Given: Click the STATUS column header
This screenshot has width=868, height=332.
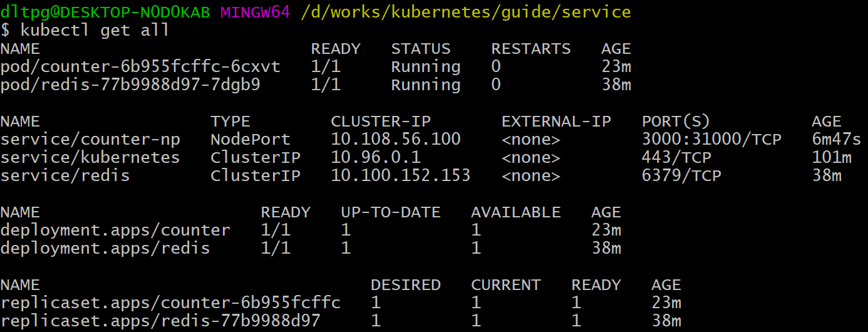Looking at the screenshot, I should (421, 49).
